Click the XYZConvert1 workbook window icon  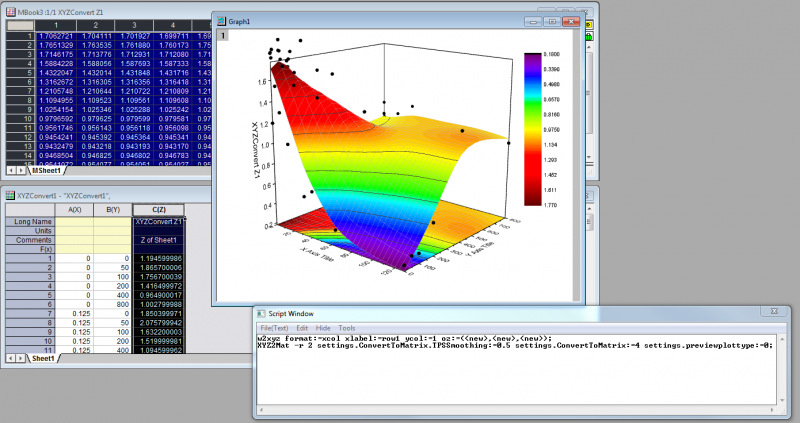point(10,195)
